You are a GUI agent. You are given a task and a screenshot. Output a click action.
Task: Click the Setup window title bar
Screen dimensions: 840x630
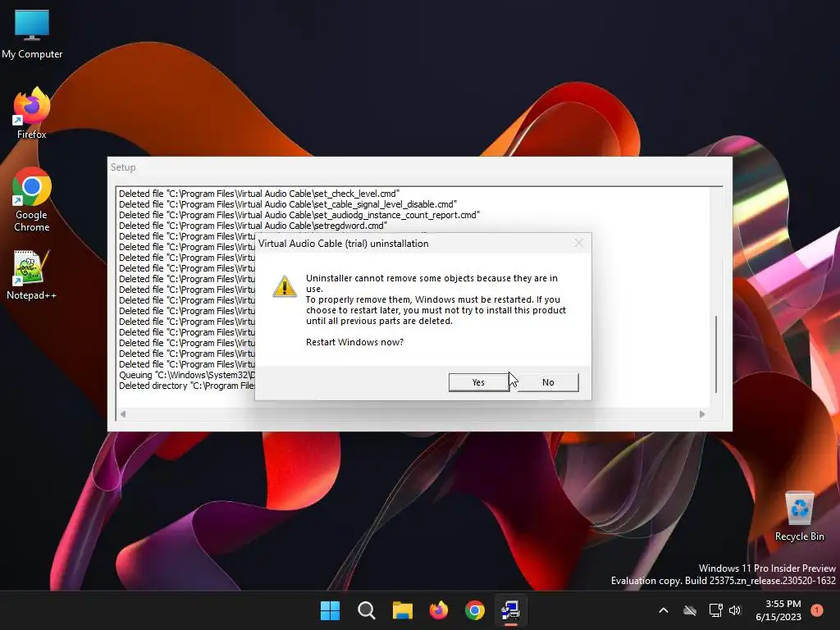[419, 167]
